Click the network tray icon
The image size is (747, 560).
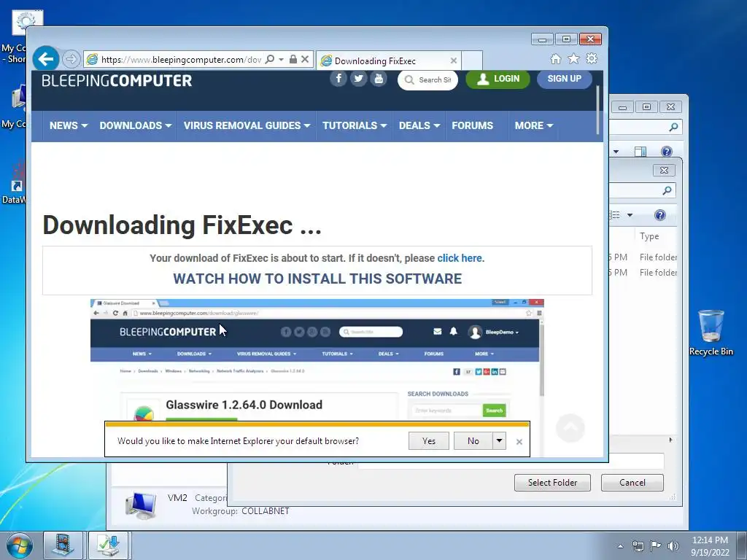638,546
